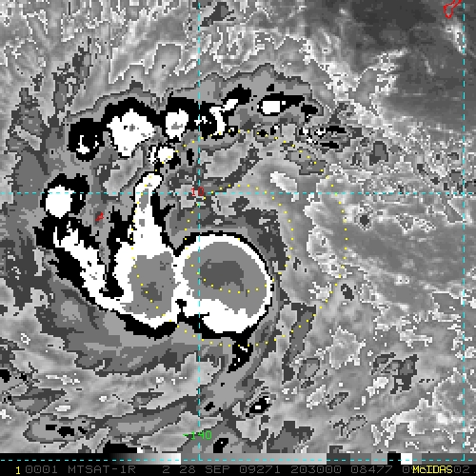
Task: Pick the black swatch in the enhancement bar
Action: point(394,459)
